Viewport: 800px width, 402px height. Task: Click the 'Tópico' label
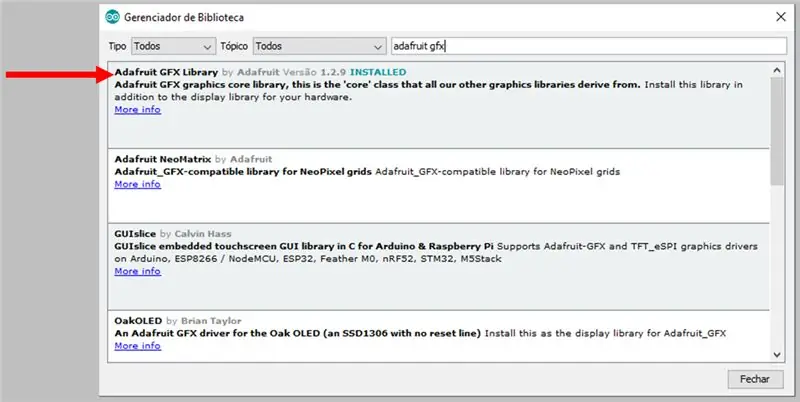[234, 46]
